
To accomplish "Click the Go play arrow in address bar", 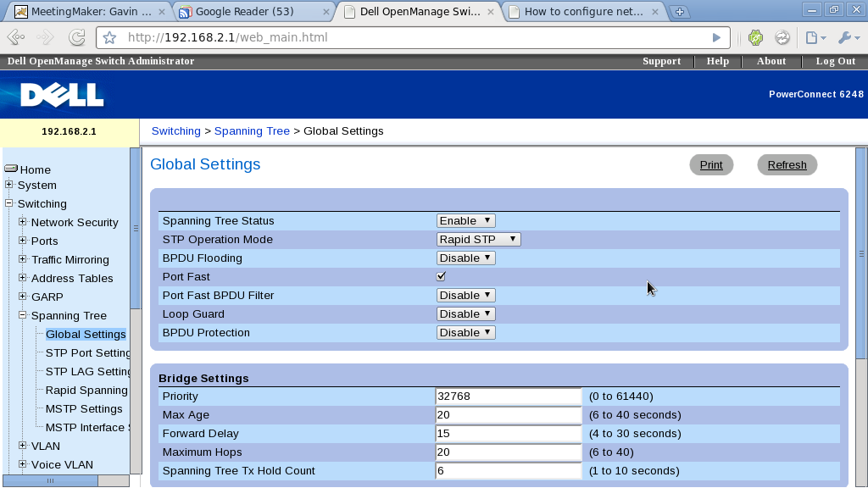I will click(x=716, y=37).
